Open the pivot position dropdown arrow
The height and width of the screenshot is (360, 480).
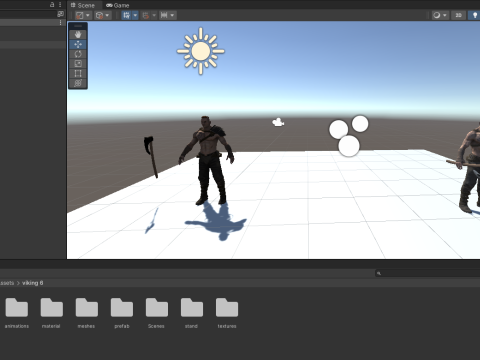click(88, 15)
